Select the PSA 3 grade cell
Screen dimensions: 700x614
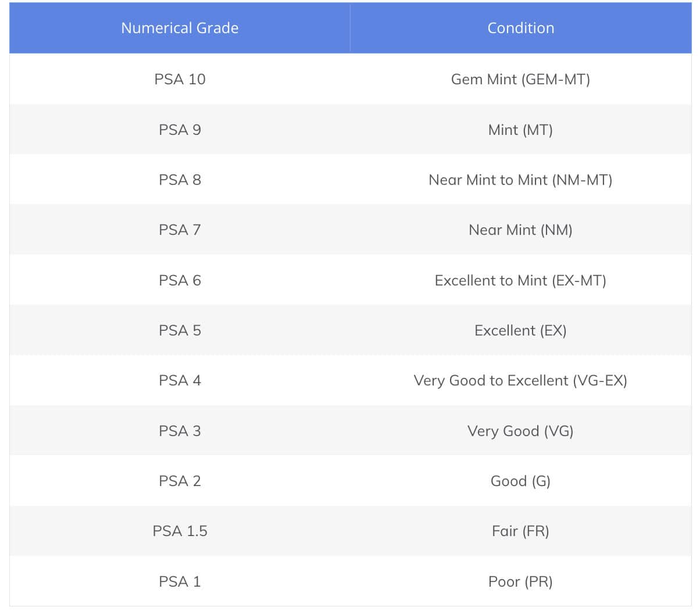tap(180, 431)
